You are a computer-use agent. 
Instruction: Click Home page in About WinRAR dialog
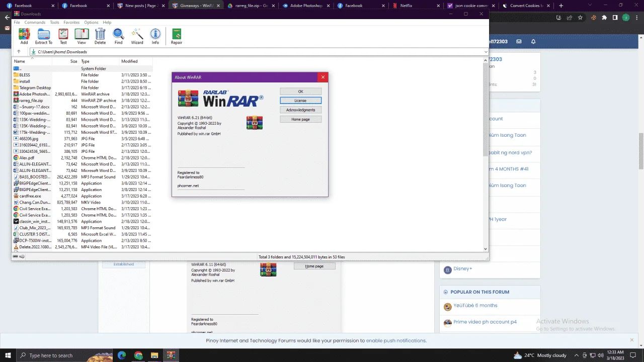pyautogui.click(x=300, y=119)
